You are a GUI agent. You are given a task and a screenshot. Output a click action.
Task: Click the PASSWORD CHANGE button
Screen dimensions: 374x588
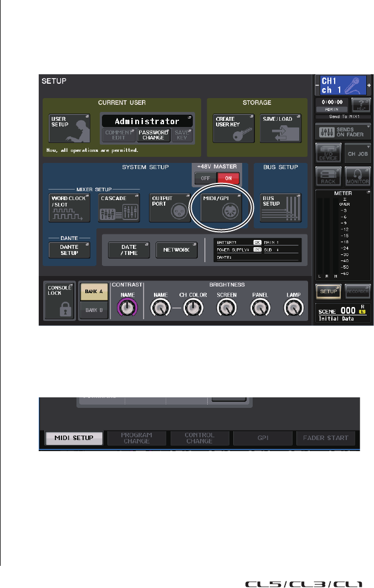tap(153, 135)
